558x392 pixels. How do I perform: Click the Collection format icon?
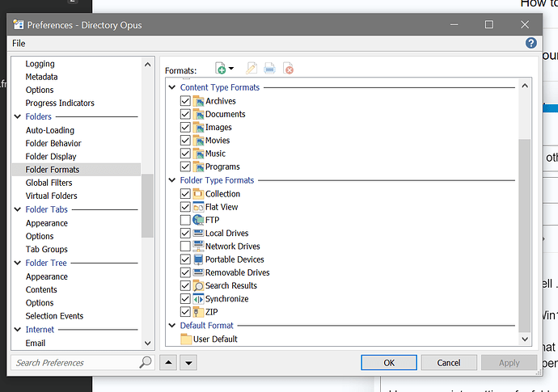pyautogui.click(x=198, y=194)
